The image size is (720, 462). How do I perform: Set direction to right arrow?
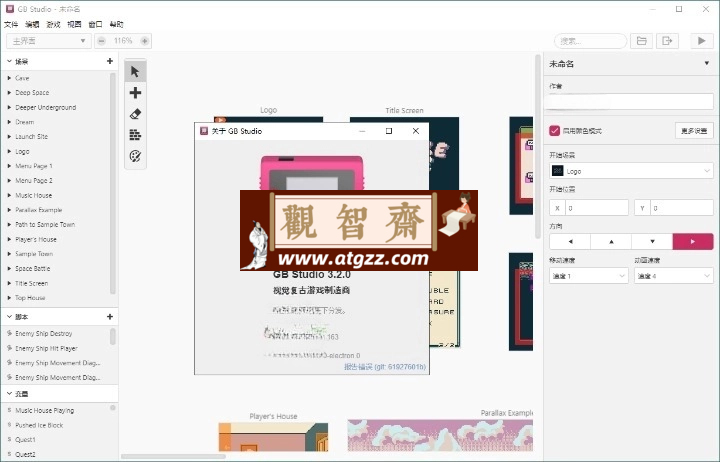(x=693, y=242)
